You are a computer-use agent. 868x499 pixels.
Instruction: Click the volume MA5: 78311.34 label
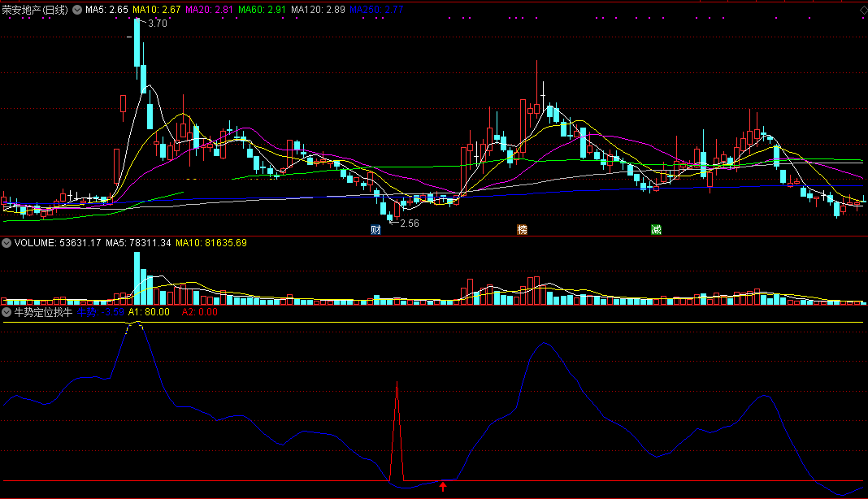pos(138,243)
